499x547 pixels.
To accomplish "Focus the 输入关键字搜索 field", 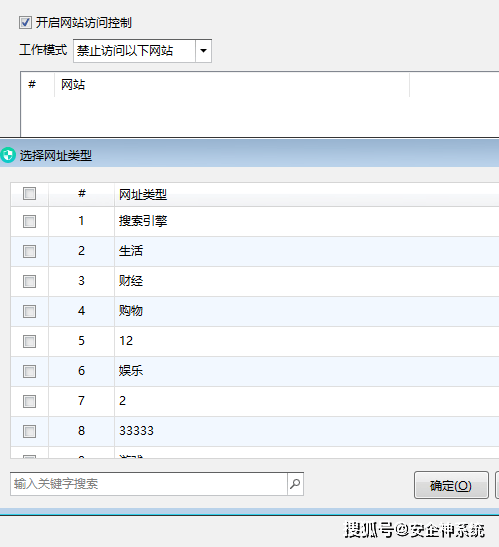I will 149,484.
